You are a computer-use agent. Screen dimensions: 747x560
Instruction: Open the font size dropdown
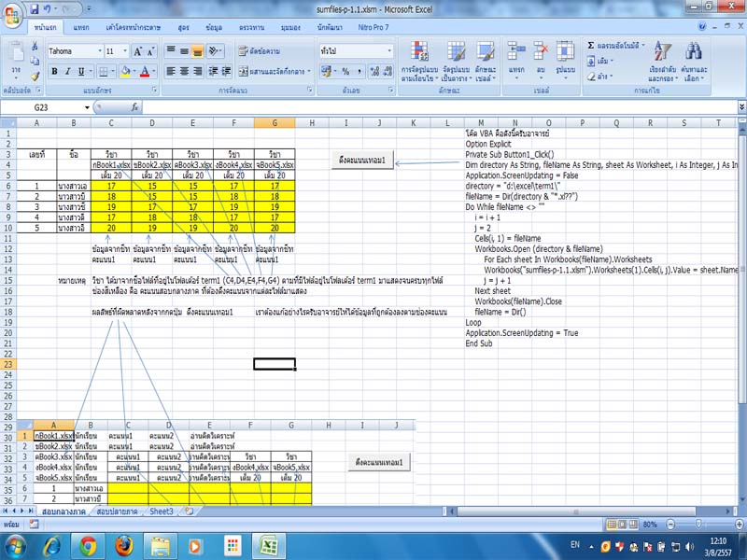click(x=124, y=50)
